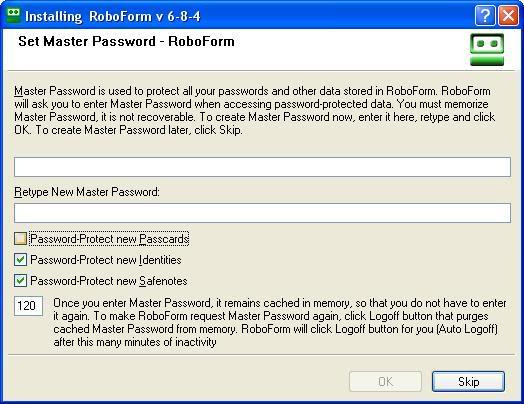The width and height of the screenshot is (524, 404).
Task: Click the 'Retype New Master Password:' label
Action: [x=87, y=192]
